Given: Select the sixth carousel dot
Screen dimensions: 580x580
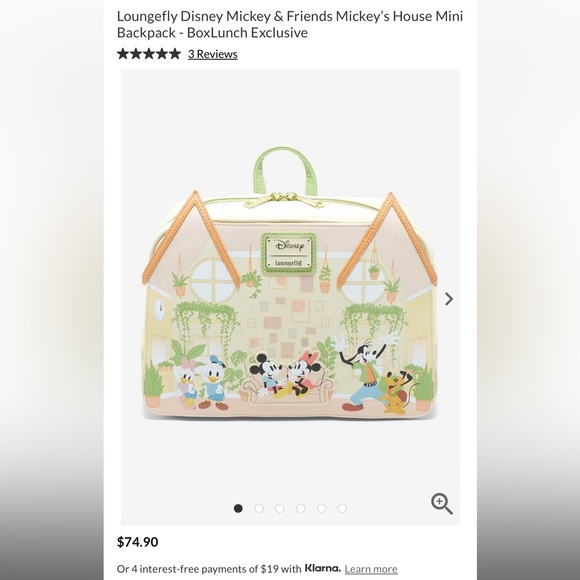Looking at the screenshot, I should (342, 508).
